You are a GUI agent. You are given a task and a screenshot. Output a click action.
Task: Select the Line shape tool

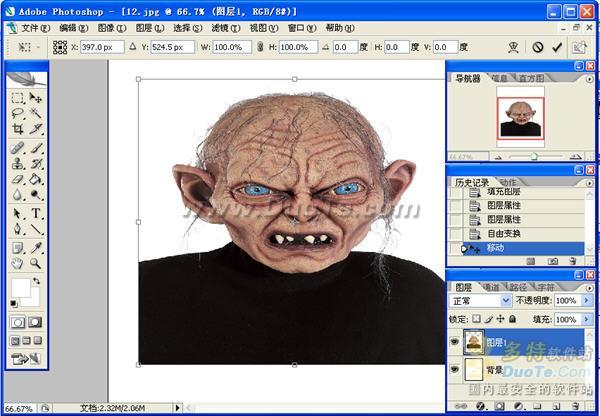click(36, 229)
